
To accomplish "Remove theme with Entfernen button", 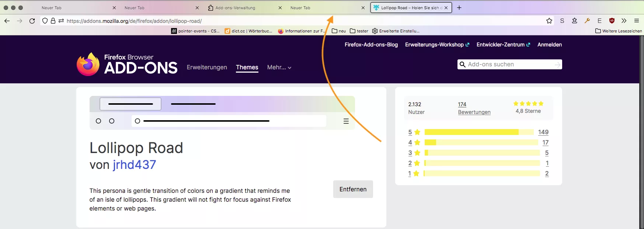I will (353, 189).
